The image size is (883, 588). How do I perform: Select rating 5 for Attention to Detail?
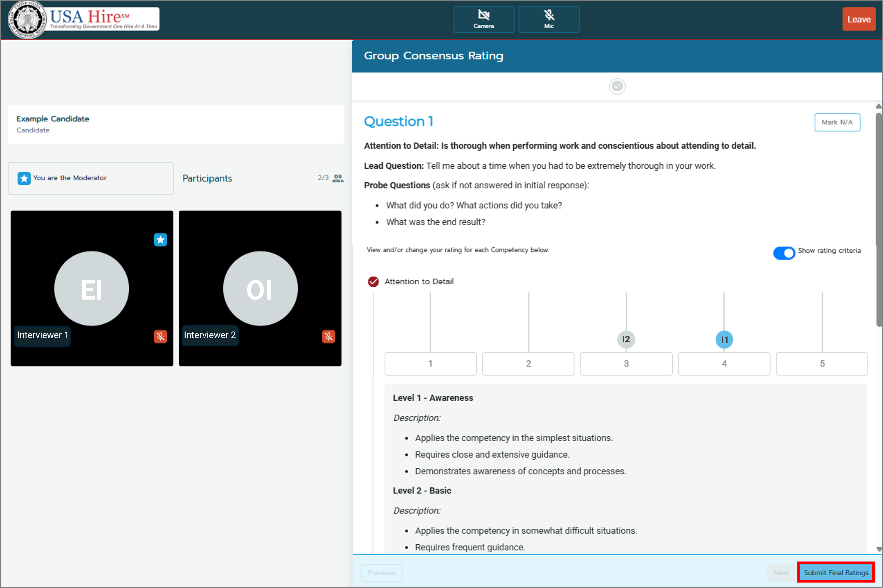pyautogui.click(x=822, y=363)
